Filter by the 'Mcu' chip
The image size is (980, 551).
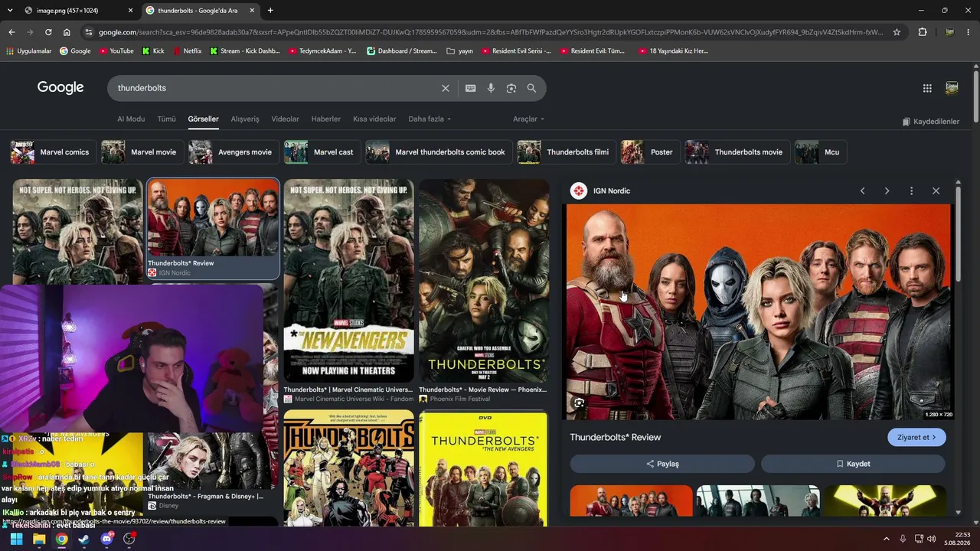click(x=821, y=152)
